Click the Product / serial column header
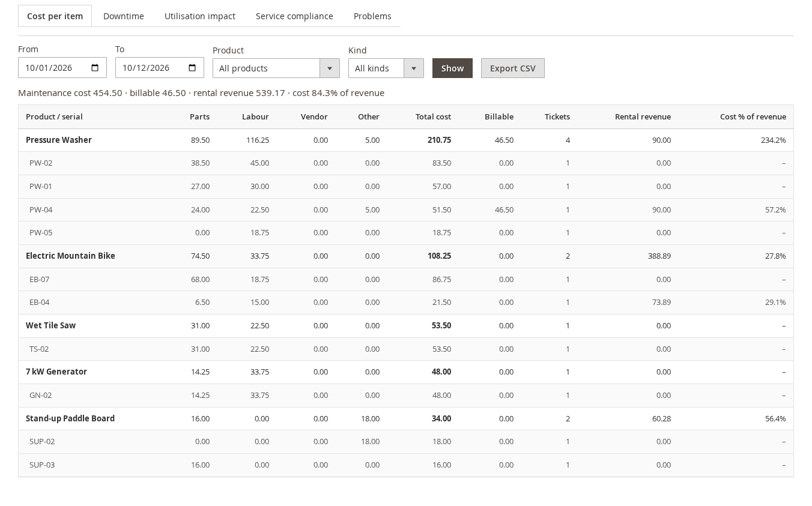The image size is (812, 506). 54,117
